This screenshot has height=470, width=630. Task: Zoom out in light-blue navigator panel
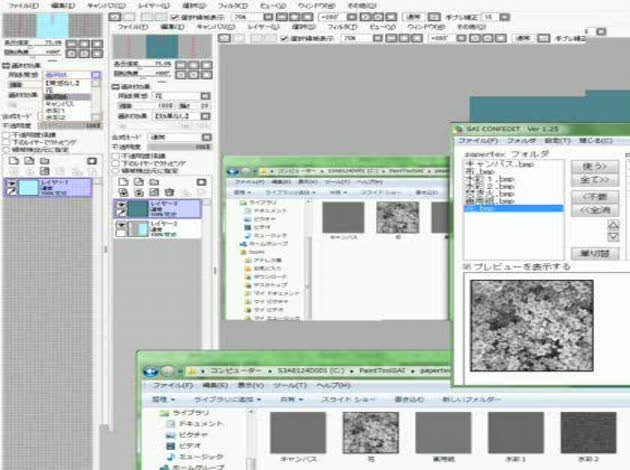point(71,43)
